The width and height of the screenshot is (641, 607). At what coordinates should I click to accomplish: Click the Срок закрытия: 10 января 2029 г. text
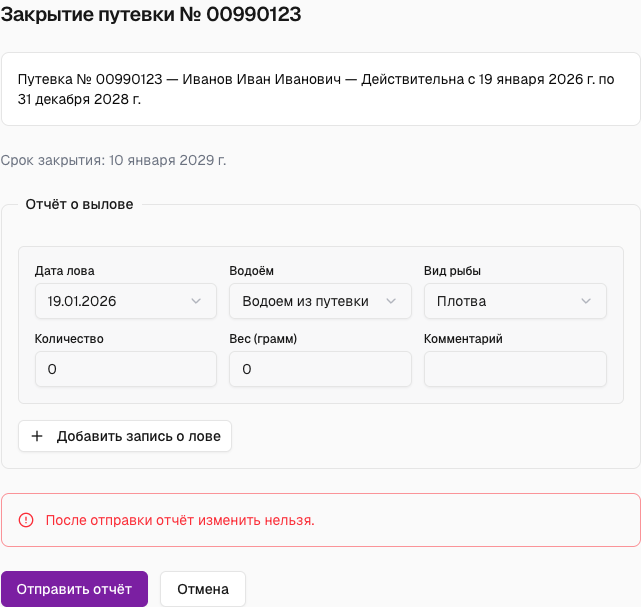[x=113, y=160]
